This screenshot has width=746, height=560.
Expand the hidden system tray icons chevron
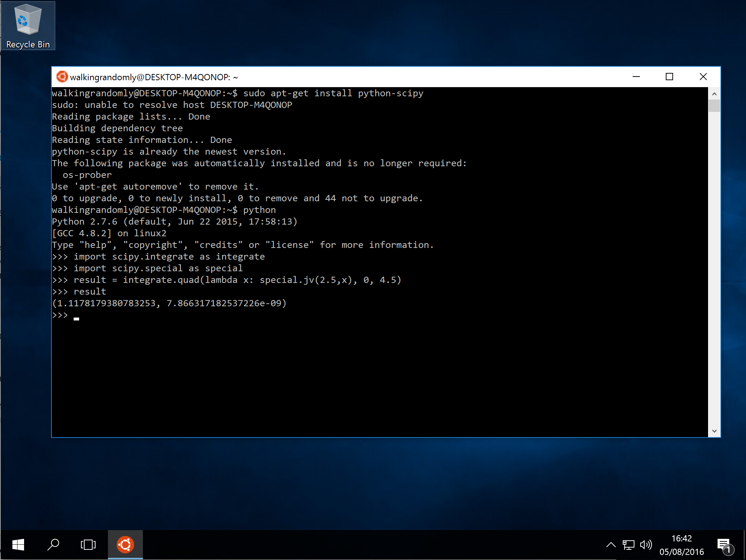point(611,545)
